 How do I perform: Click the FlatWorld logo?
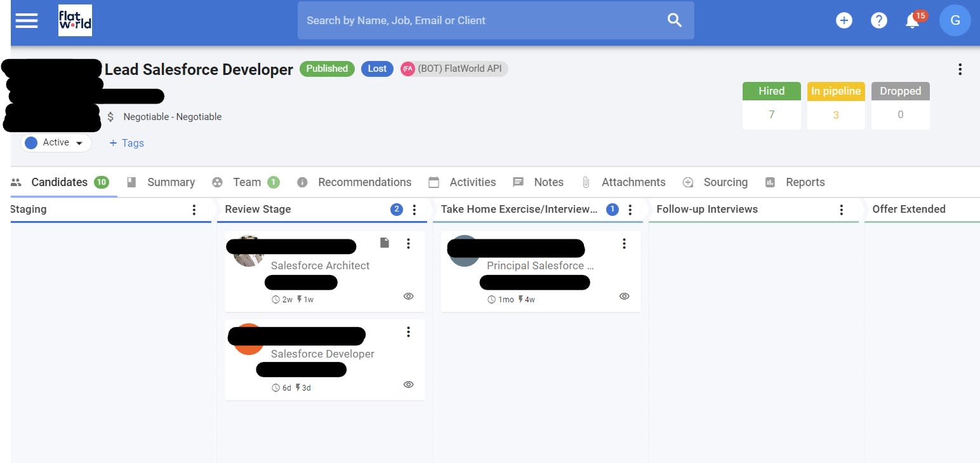point(75,20)
